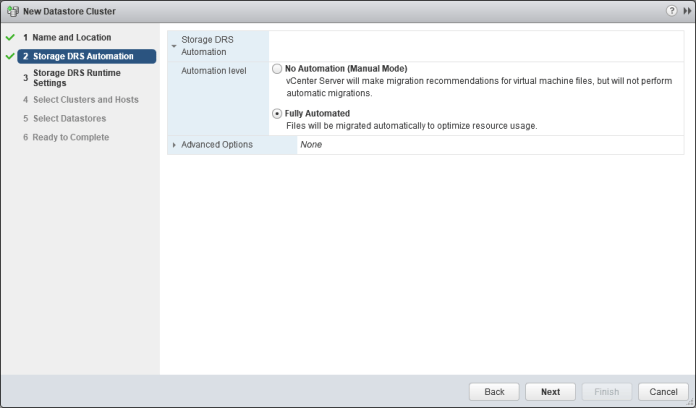
Task: Click step 5 Select Datastores
Action: point(70,119)
